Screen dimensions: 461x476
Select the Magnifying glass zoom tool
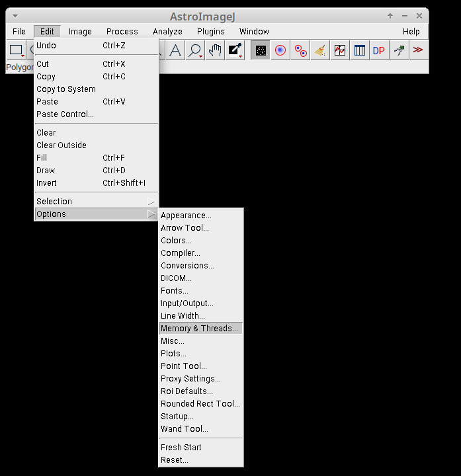click(x=195, y=50)
